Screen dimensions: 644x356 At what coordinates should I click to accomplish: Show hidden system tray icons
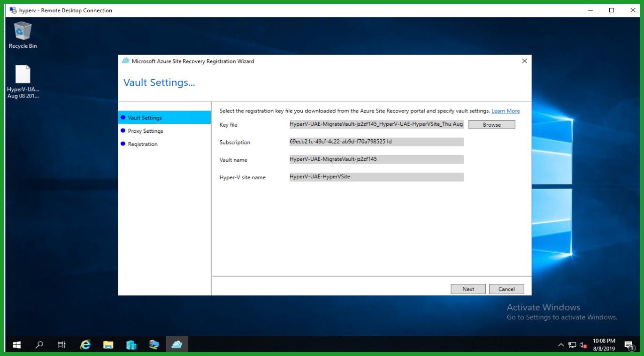561,345
